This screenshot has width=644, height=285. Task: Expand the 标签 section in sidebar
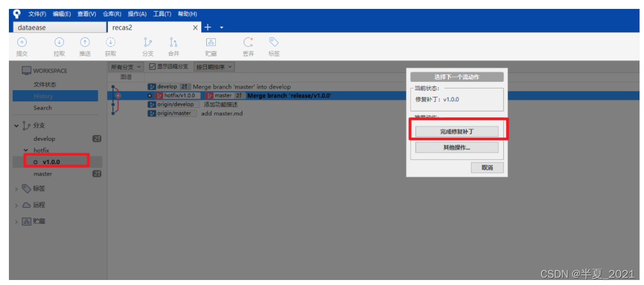click(17, 189)
